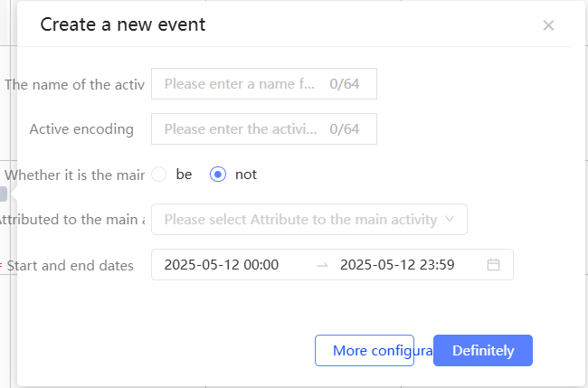Click the calendar icon in date range

(x=494, y=265)
